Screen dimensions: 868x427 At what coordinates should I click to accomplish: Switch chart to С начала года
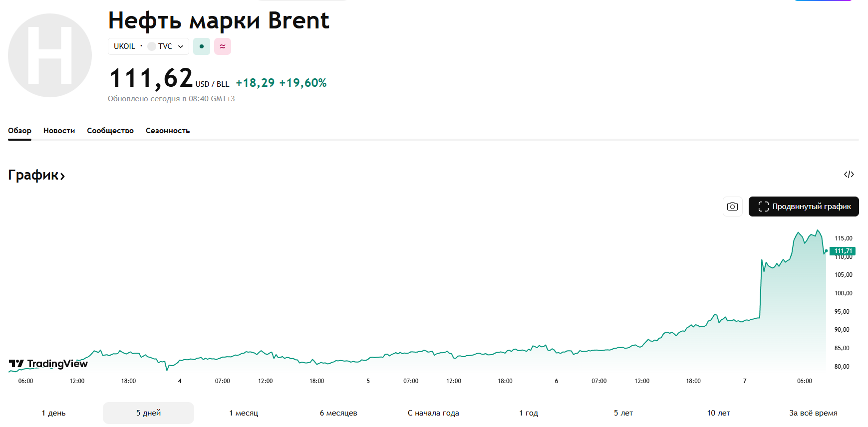[433, 413]
